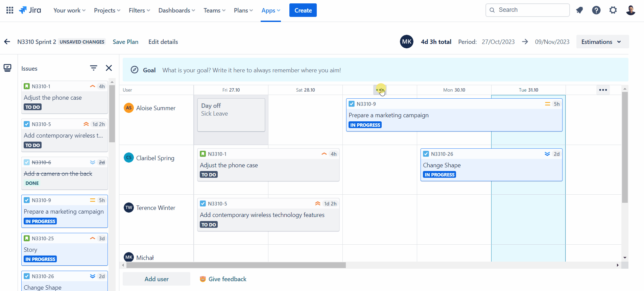Click Edit details

click(x=163, y=42)
